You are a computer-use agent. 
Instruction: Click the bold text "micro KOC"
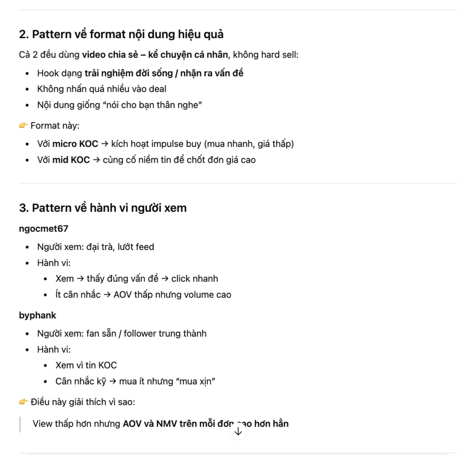[75, 144]
